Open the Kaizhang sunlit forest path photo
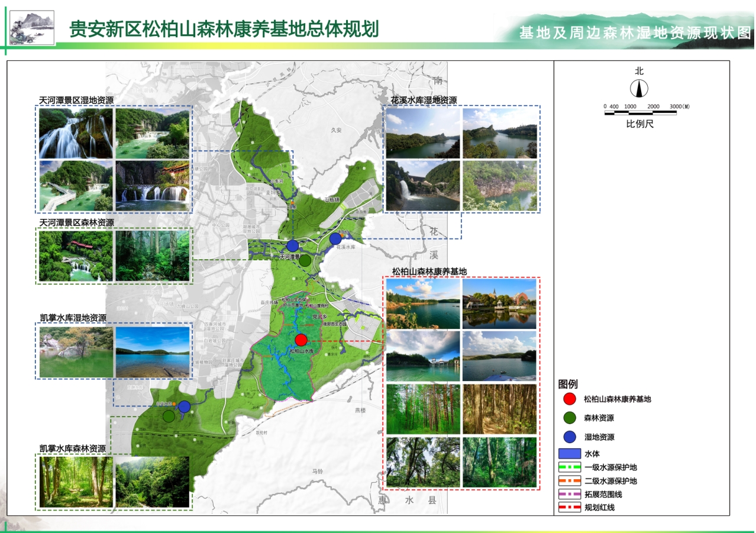 (x=76, y=482)
